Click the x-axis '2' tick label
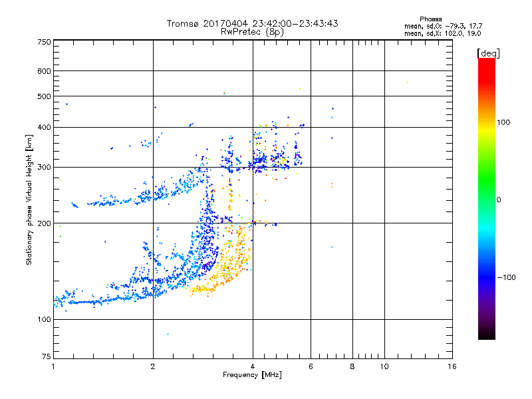The height and width of the screenshot is (399, 532). coord(153,366)
